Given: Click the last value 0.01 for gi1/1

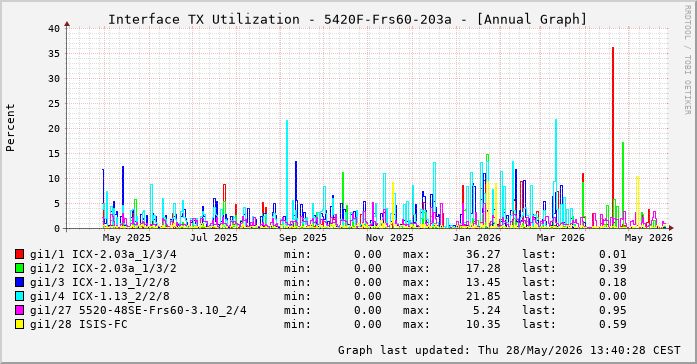Looking at the screenshot, I should [x=613, y=254].
